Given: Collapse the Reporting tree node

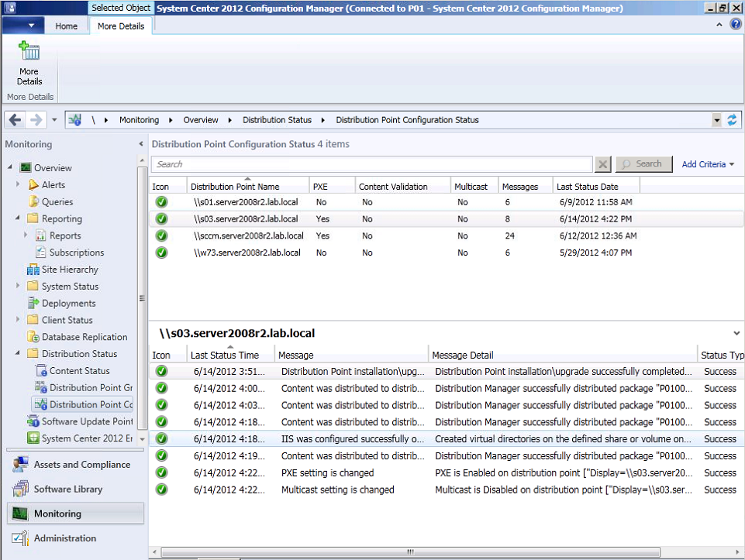Looking at the screenshot, I should coord(18,218).
